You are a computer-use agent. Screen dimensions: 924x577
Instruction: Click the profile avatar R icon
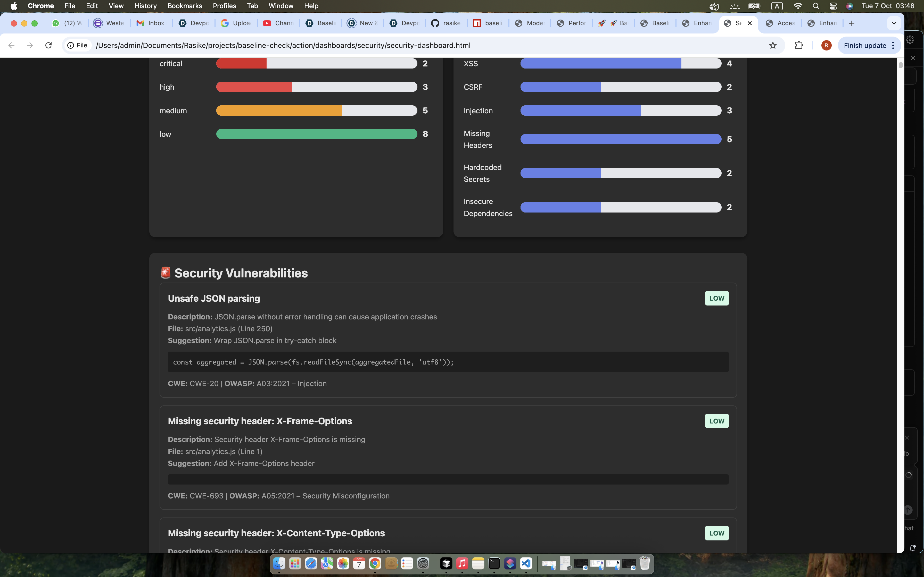click(x=826, y=45)
